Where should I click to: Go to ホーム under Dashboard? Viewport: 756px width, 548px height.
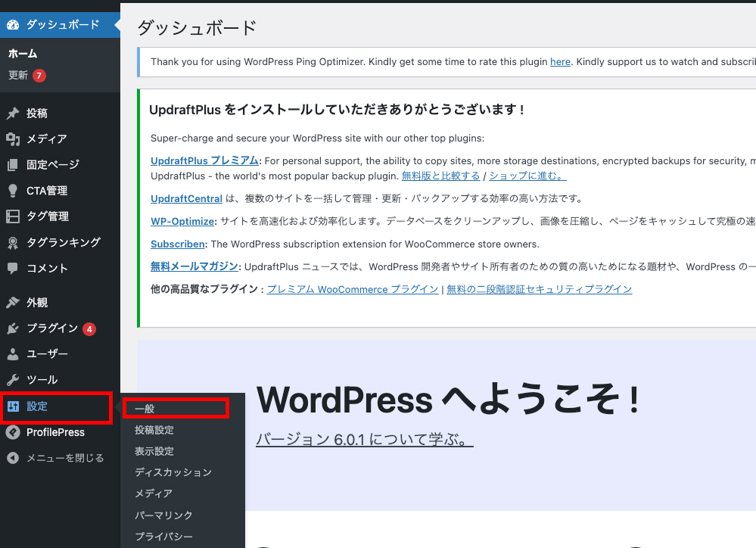[23, 54]
